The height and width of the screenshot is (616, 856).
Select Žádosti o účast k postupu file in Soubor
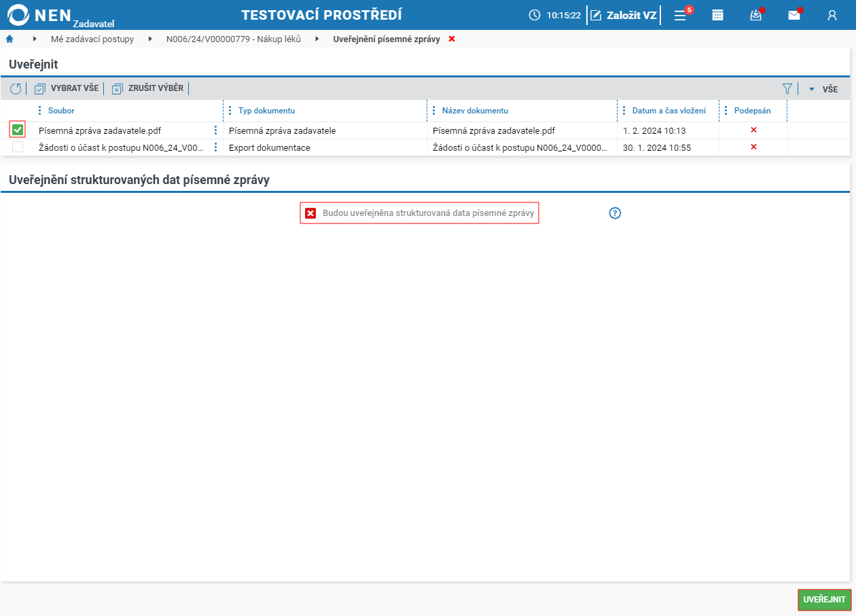tap(122, 147)
